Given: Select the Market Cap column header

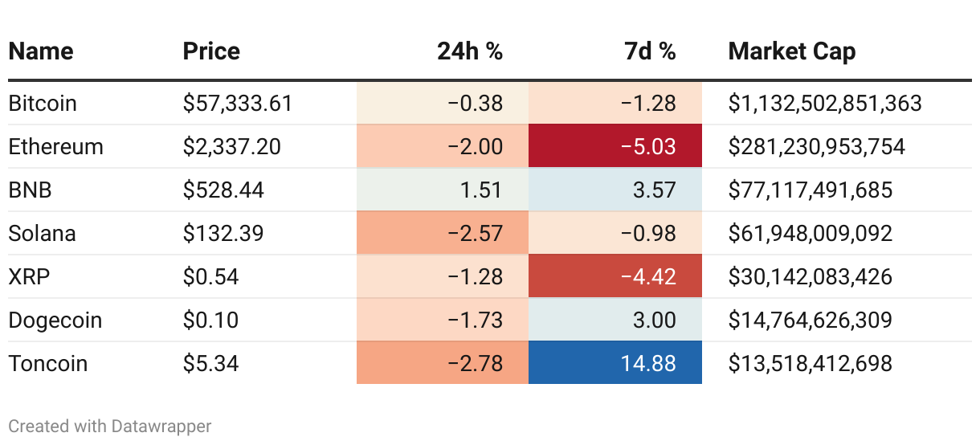Looking at the screenshot, I should (x=792, y=51).
